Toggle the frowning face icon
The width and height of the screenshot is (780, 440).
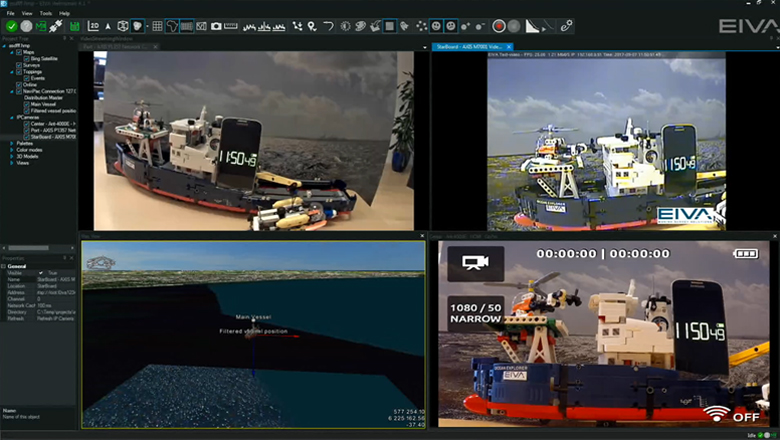(451, 26)
